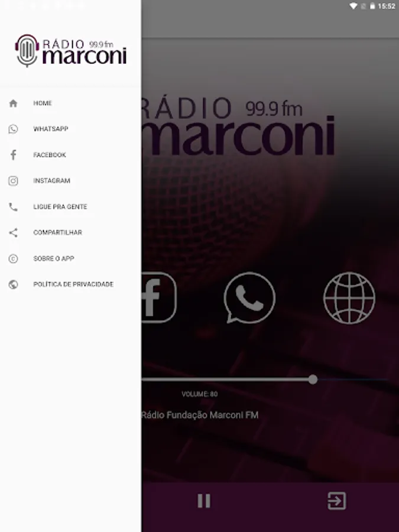Select the COMPARTILHAR menu entry
This screenshot has width=399, height=532.
[58, 232]
